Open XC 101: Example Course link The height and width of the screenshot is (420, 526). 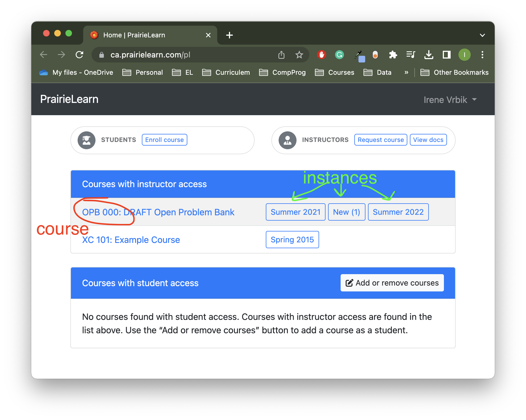pos(131,240)
